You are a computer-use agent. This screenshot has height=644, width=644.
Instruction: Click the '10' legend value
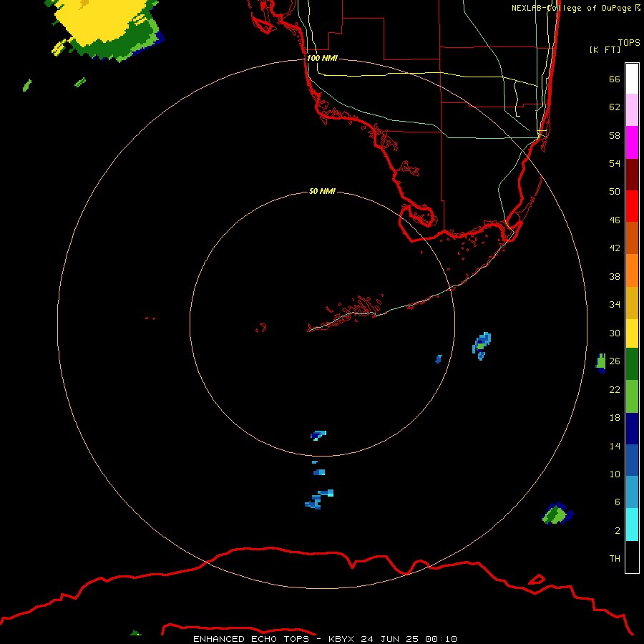click(615, 474)
